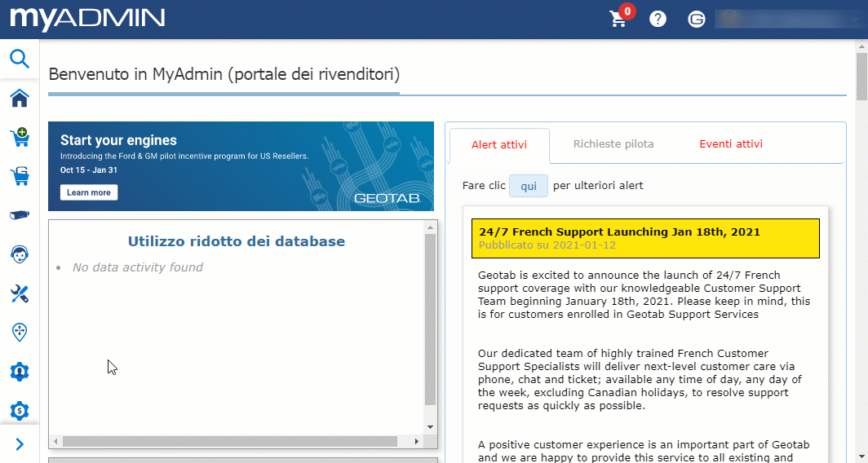Click the Pubblicato su 2021-01-12 date
The height and width of the screenshot is (463, 868).
tap(547, 245)
